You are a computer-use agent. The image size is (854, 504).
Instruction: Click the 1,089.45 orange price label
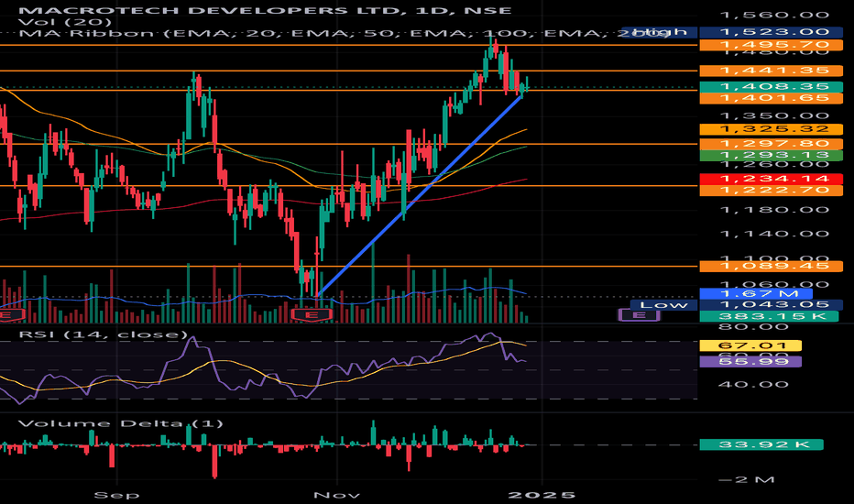772,266
